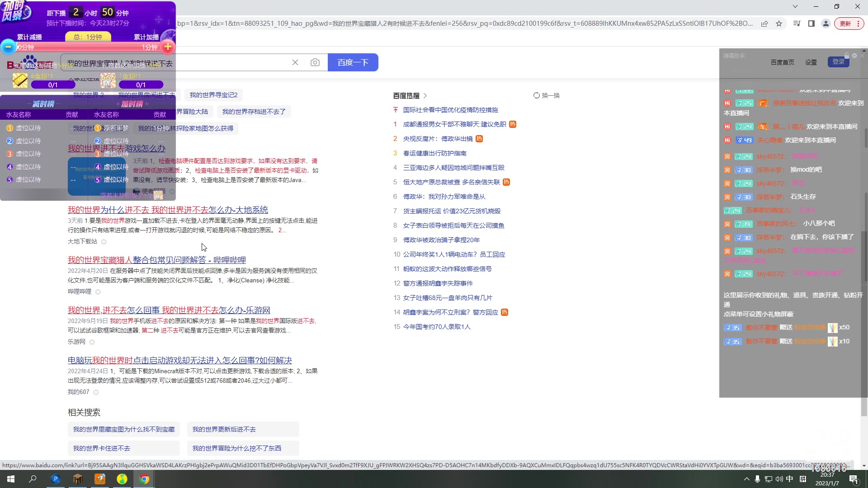Click the 大地下载站 source verification icon

coord(104,242)
